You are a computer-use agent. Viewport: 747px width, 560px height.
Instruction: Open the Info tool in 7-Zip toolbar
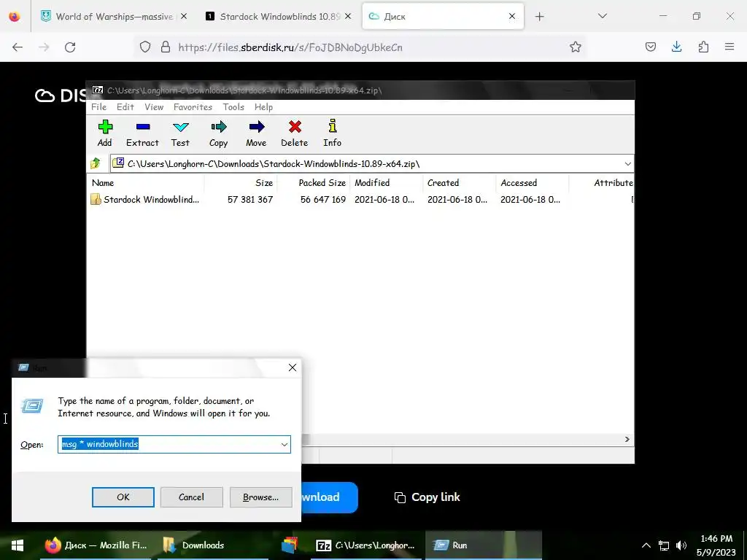tap(333, 133)
